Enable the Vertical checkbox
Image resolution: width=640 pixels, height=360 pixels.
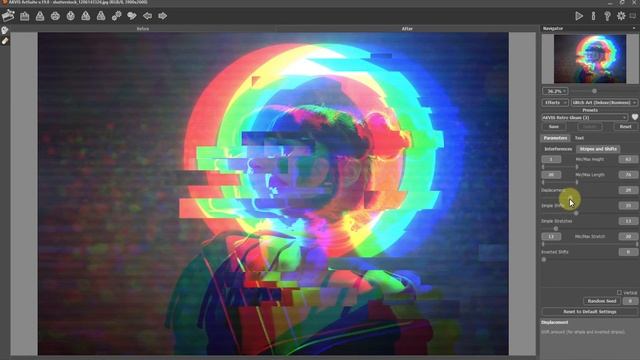[619, 292]
